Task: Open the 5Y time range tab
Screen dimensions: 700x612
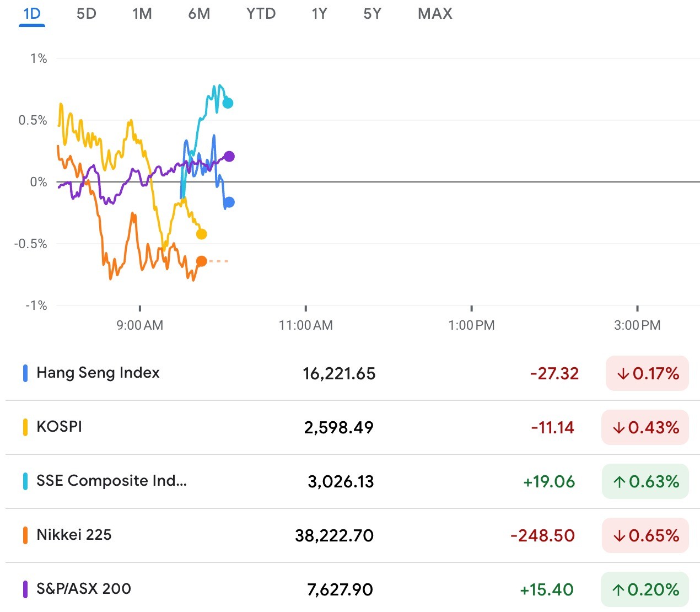Action: click(x=373, y=14)
